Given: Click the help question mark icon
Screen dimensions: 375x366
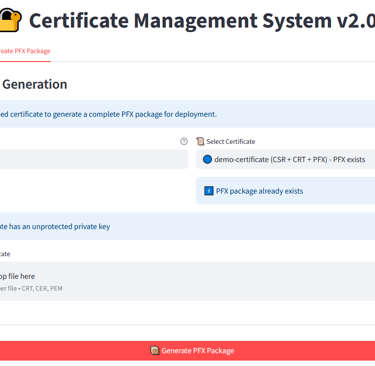Looking at the screenshot, I should (x=184, y=141).
